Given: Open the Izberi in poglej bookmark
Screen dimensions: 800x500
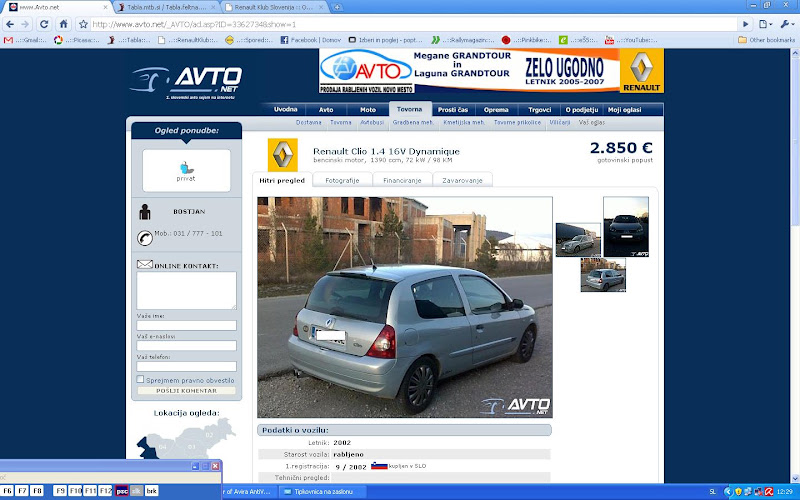Looking at the screenshot, I should click(x=386, y=40).
